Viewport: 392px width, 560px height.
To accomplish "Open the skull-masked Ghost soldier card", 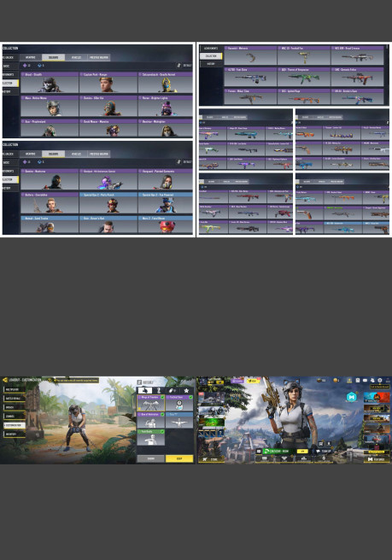I will coord(50,83).
